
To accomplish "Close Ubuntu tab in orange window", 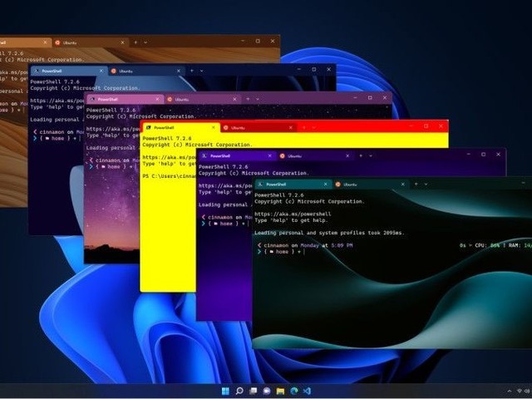I will click(123, 42).
